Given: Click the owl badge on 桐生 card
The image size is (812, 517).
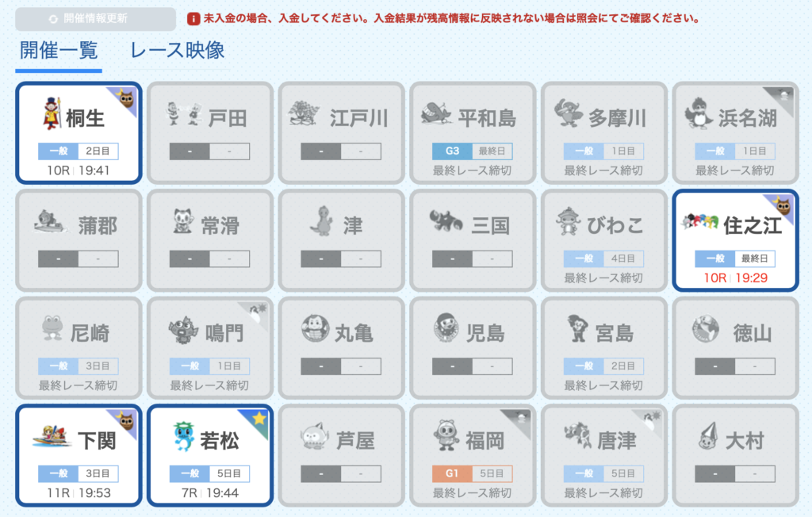Looking at the screenshot, I should [127, 96].
